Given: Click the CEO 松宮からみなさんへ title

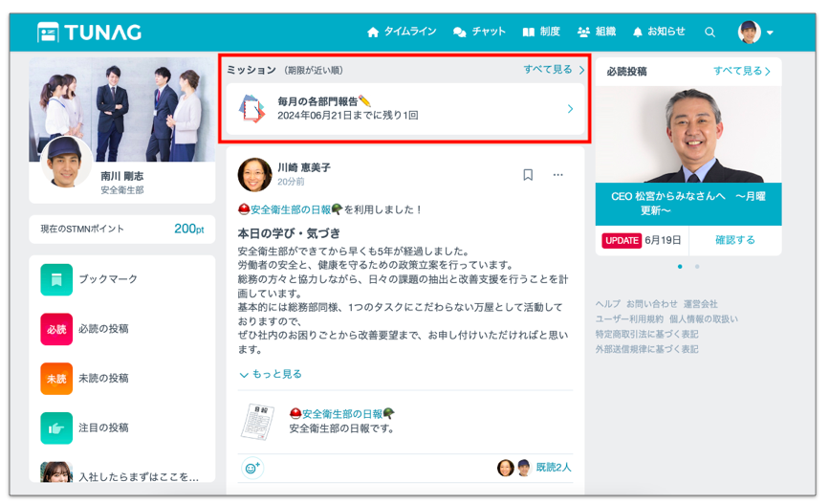Looking at the screenshot, I should [x=688, y=204].
